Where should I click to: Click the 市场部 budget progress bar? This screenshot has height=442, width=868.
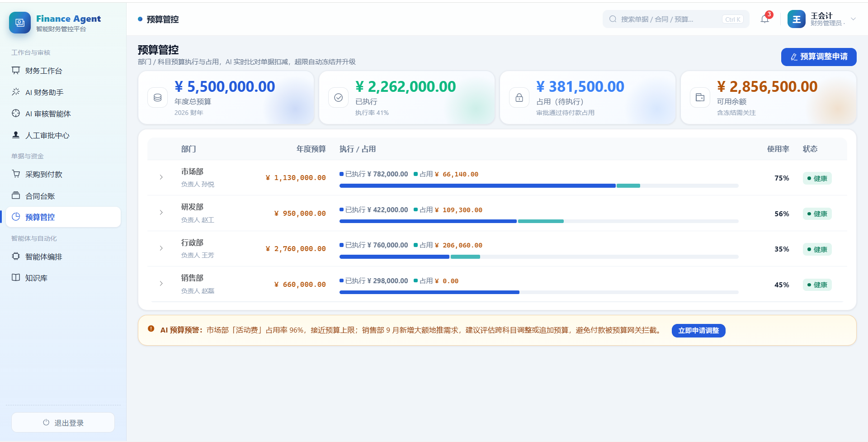[x=539, y=186]
